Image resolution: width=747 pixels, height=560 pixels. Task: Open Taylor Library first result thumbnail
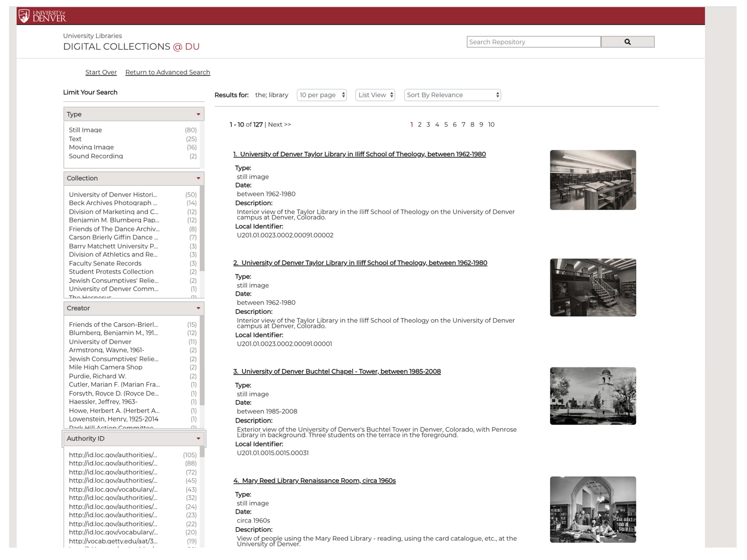(593, 180)
